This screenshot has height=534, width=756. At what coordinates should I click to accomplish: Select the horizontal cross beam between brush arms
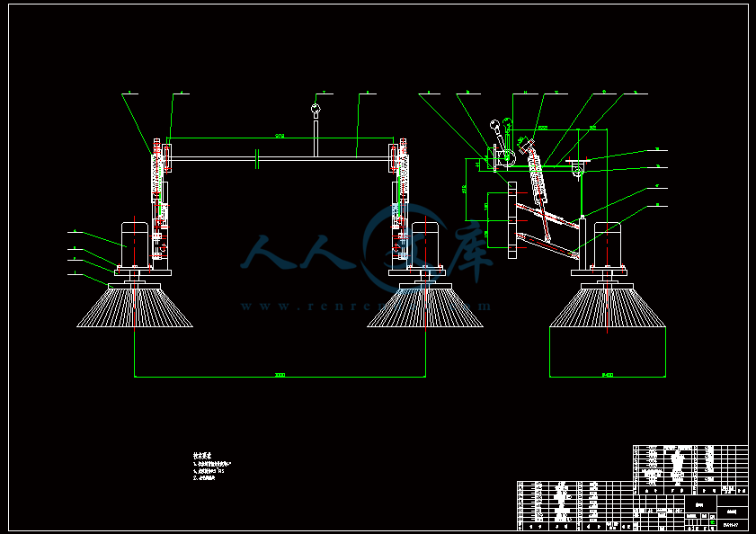(280, 157)
